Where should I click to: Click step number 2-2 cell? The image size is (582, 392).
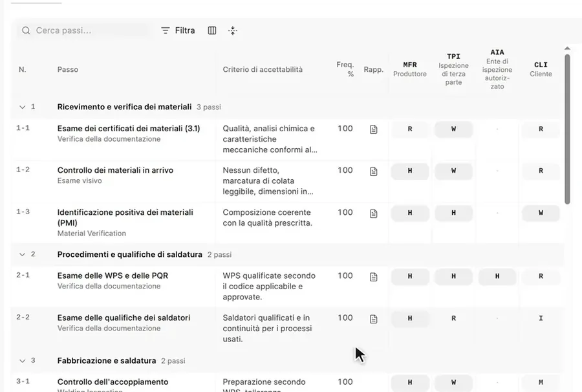pyautogui.click(x=23, y=318)
